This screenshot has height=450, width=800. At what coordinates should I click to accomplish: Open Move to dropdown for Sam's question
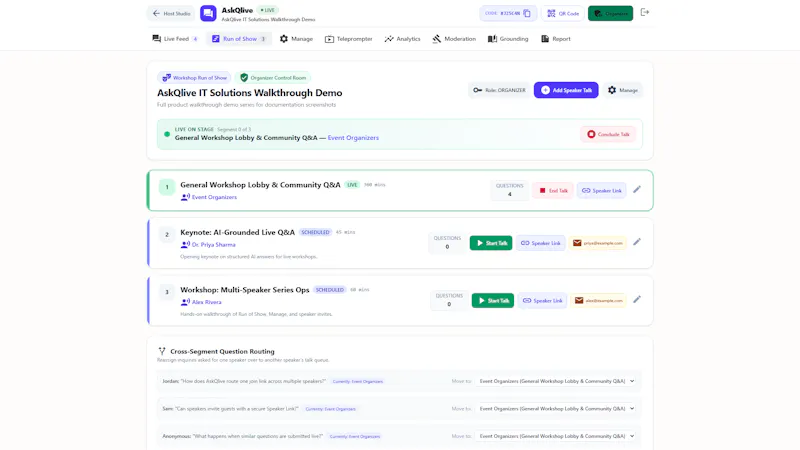click(557, 409)
